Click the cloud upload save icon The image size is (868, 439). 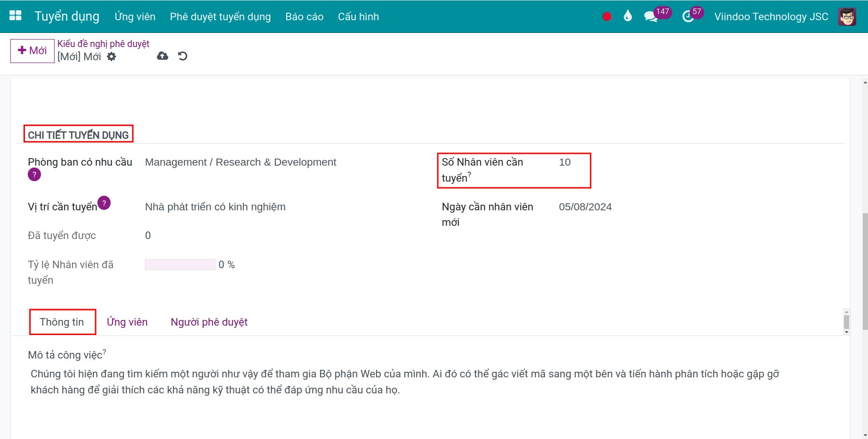[162, 56]
